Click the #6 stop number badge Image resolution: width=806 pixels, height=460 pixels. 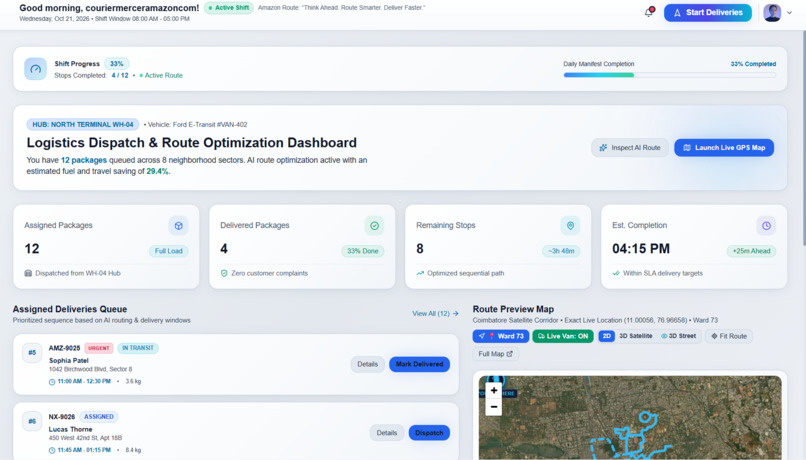pyautogui.click(x=32, y=421)
